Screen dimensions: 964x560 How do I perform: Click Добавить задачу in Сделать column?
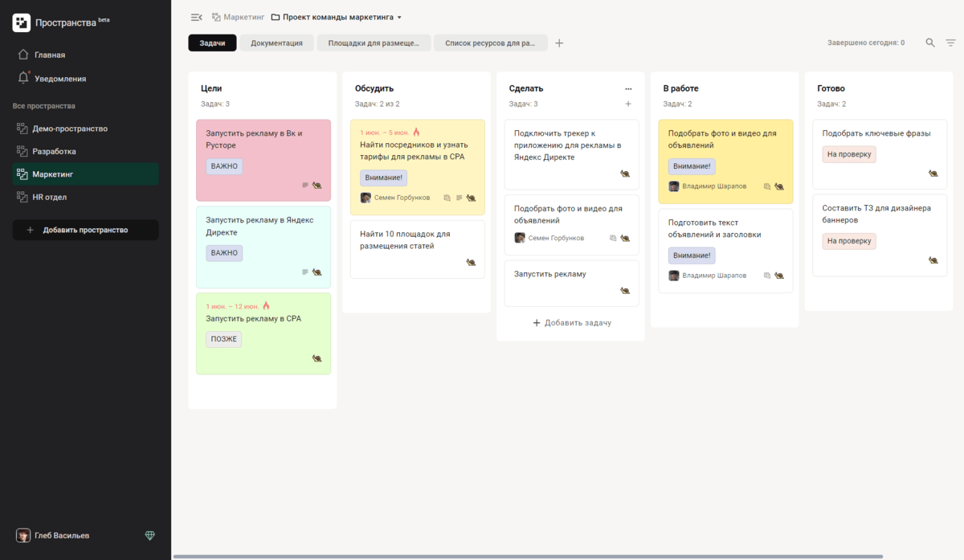click(571, 323)
